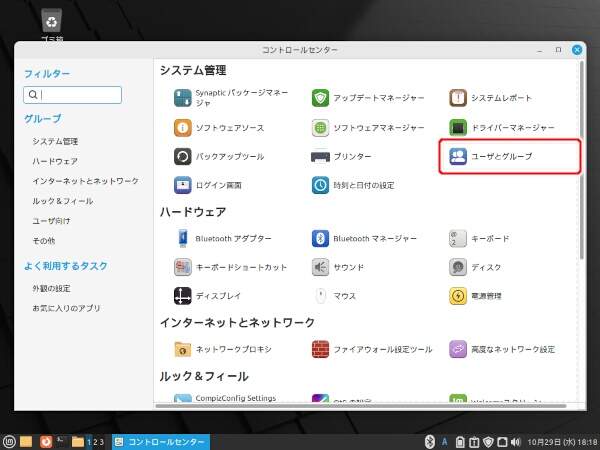Open advanced network settings (高度なネットワーク設定) icon
This screenshot has width=600, height=450.
[x=458, y=349]
